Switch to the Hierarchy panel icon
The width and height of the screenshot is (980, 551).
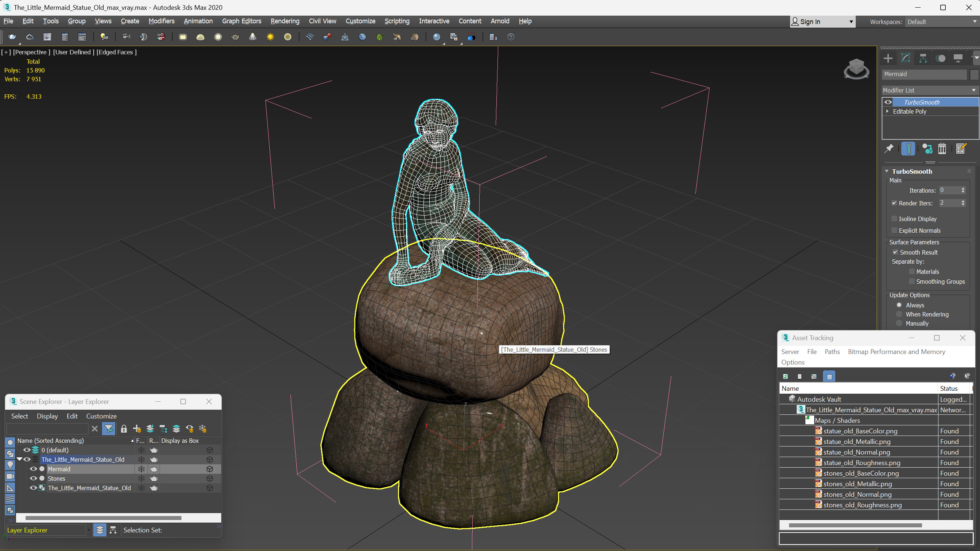click(923, 58)
